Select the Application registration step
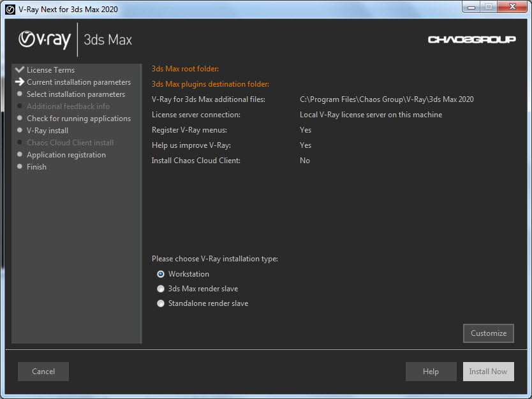Viewport: 532px width, 399px height. 66,155
